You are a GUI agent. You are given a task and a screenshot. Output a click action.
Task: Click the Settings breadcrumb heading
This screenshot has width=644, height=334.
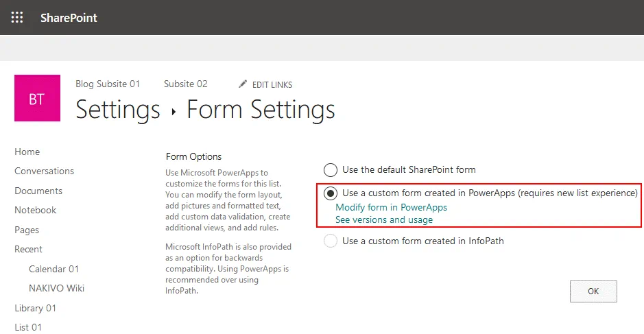pyautogui.click(x=117, y=110)
